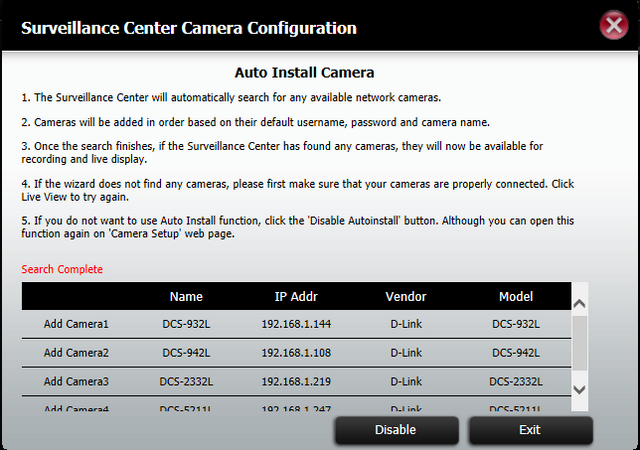Select Add Camera1 link
Screen dimensions: 640x450
(76, 324)
